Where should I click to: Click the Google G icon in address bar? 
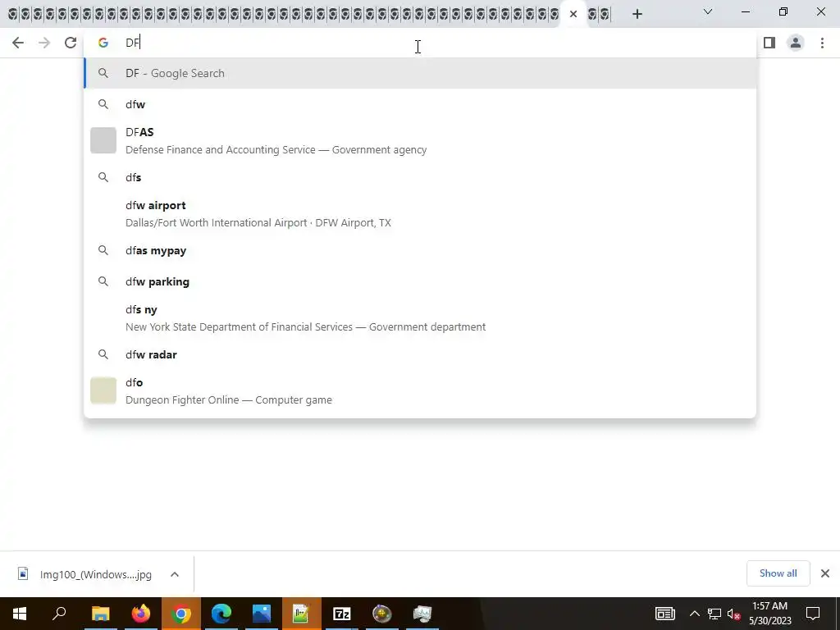coord(103,43)
